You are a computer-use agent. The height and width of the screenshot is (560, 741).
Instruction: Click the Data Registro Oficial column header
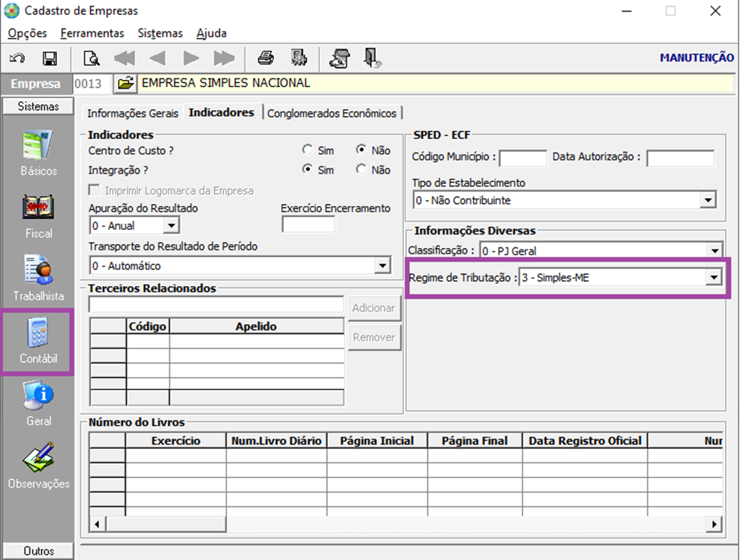585,441
